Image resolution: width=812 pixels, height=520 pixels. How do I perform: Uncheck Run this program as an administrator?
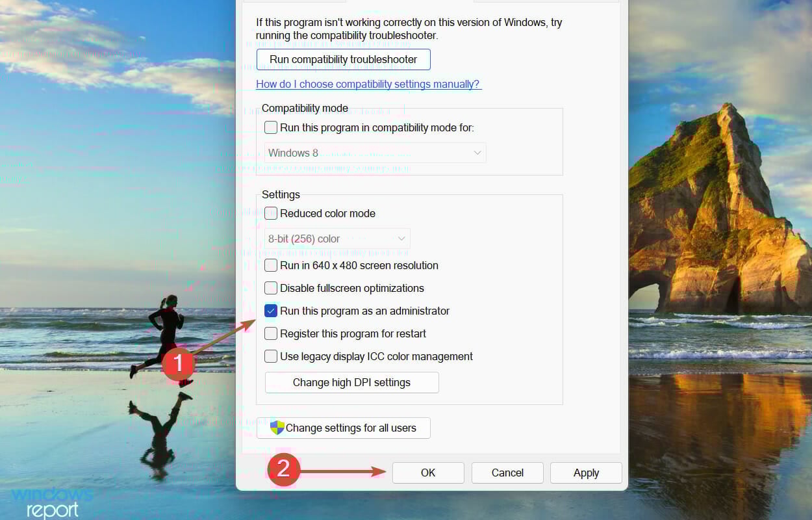tap(271, 311)
